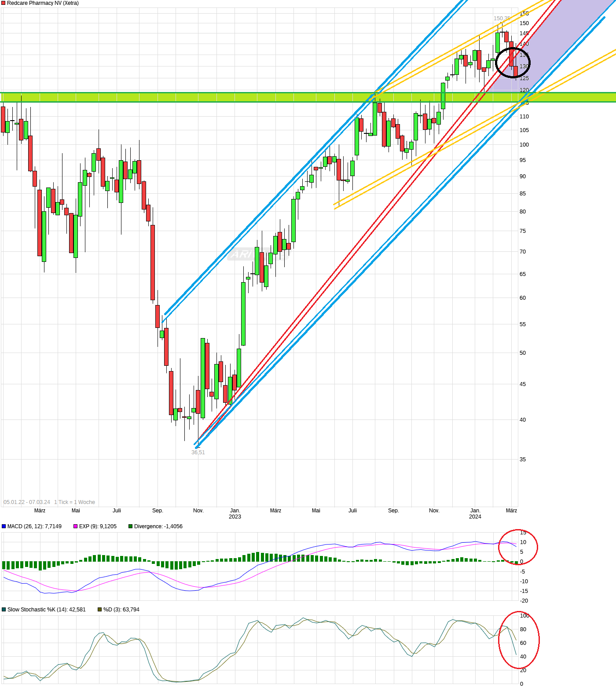This screenshot has height=699, width=616.
Task: Click the ARI watermark in chart center
Action: click(x=242, y=254)
